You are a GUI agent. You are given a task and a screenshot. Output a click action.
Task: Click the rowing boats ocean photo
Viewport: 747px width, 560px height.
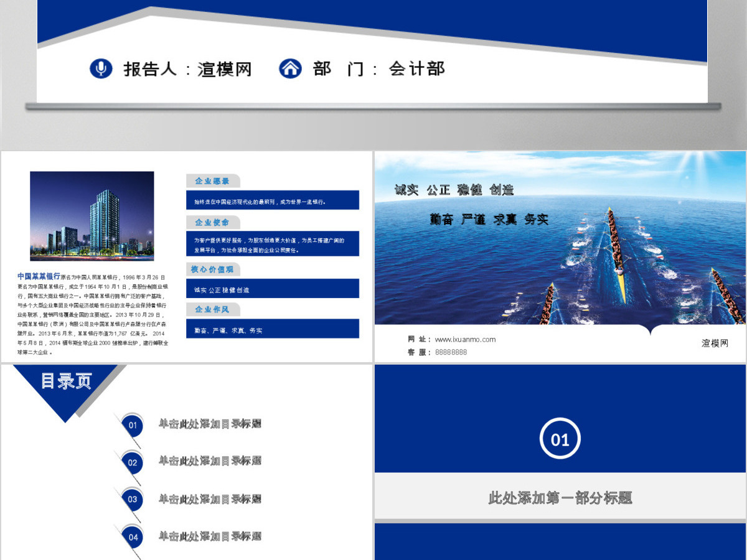560,238
